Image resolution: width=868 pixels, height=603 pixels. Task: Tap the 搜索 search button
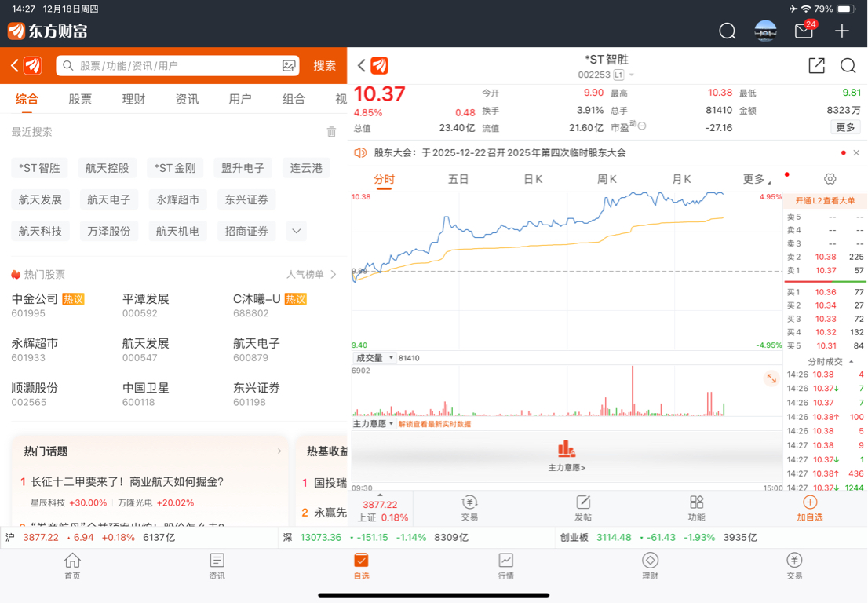[x=324, y=66]
